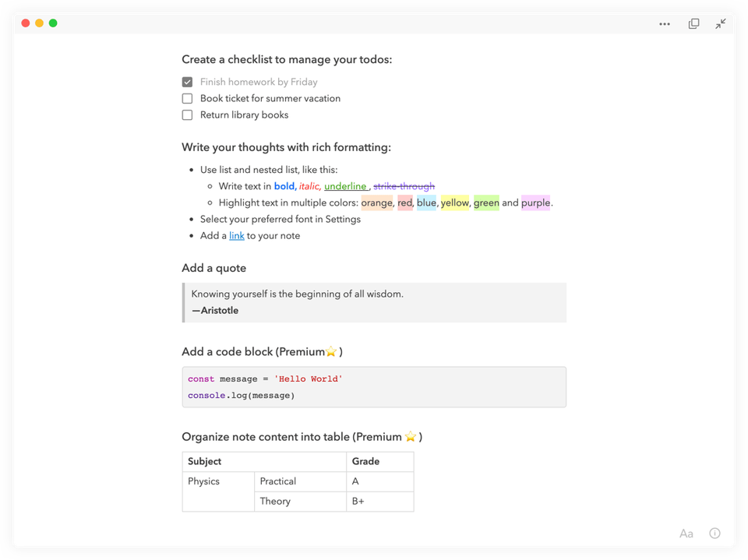Select the green highlighted word
This screenshot has height=560, width=748.
click(485, 203)
